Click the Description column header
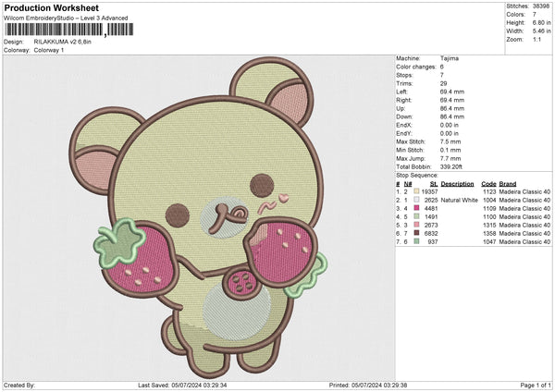Viewport: 555px width, 392px height. tap(458, 183)
